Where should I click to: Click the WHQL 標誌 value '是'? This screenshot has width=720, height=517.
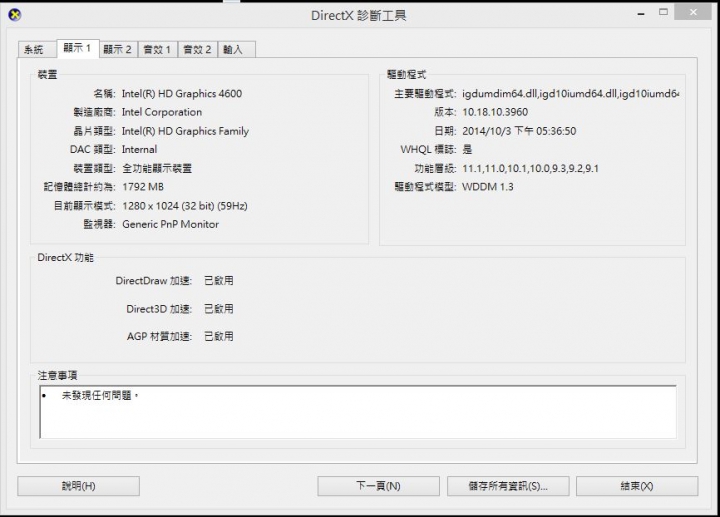point(467,150)
